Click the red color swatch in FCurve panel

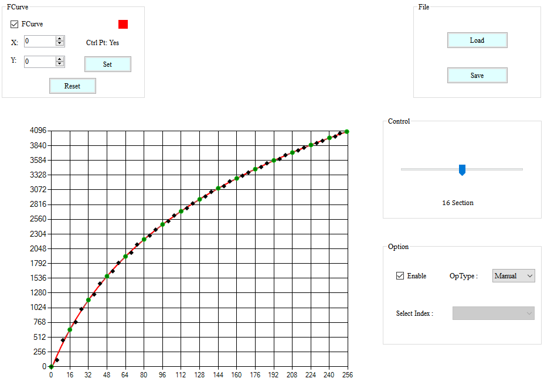tap(123, 24)
